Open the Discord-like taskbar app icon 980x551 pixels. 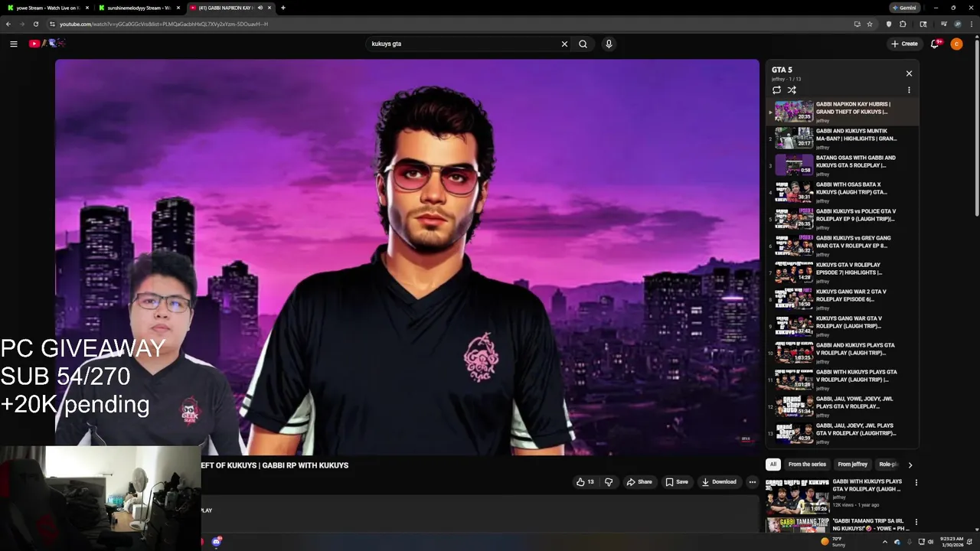pos(217,542)
